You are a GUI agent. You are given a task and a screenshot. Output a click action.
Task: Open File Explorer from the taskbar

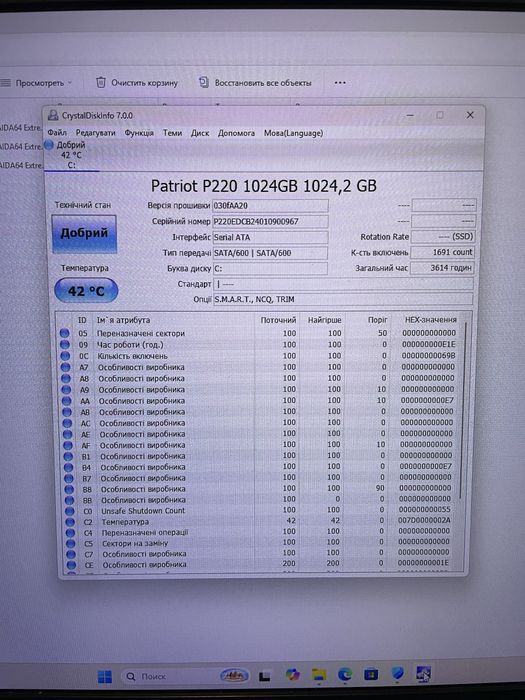pyautogui.click(x=319, y=675)
